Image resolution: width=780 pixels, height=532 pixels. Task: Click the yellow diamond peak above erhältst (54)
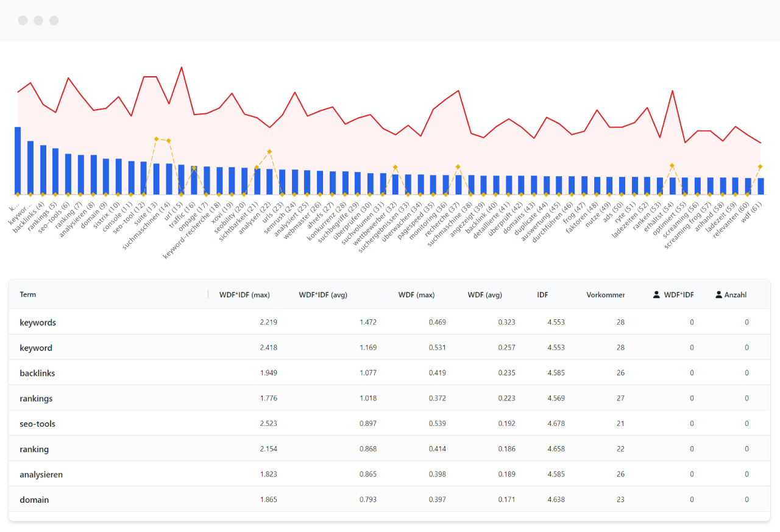pos(672,165)
